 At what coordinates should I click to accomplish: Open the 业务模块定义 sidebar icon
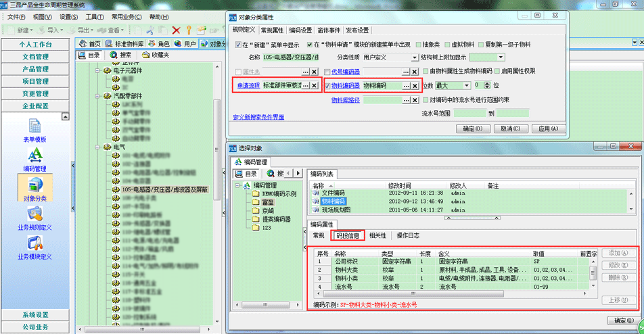34,246
